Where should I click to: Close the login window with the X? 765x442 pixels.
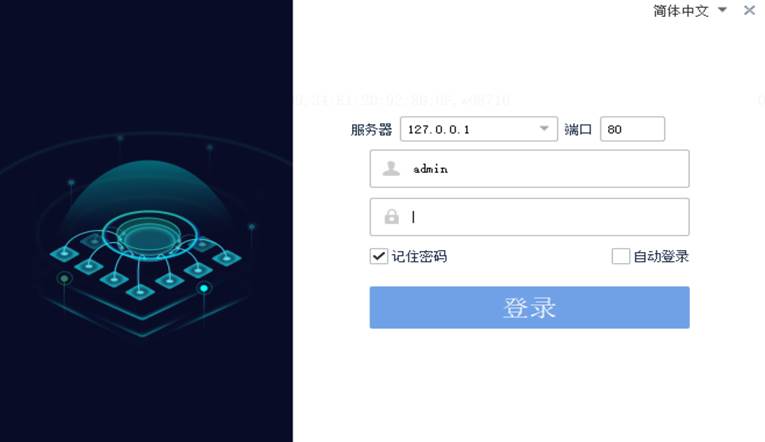click(x=749, y=10)
